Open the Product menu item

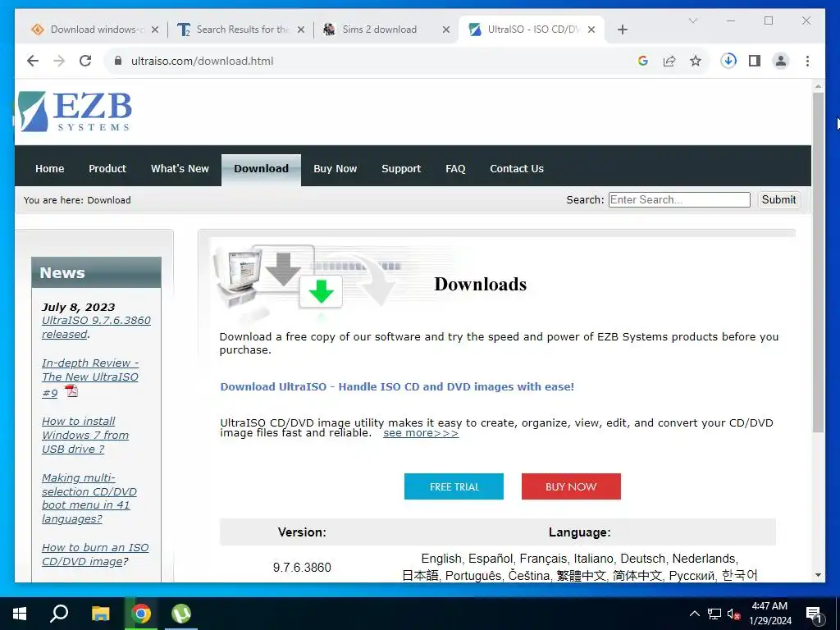click(107, 169)
